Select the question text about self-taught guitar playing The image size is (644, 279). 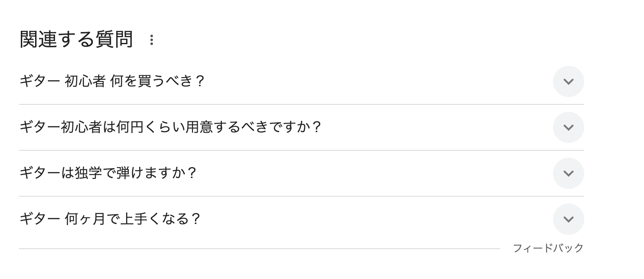[x=108, y=173]
